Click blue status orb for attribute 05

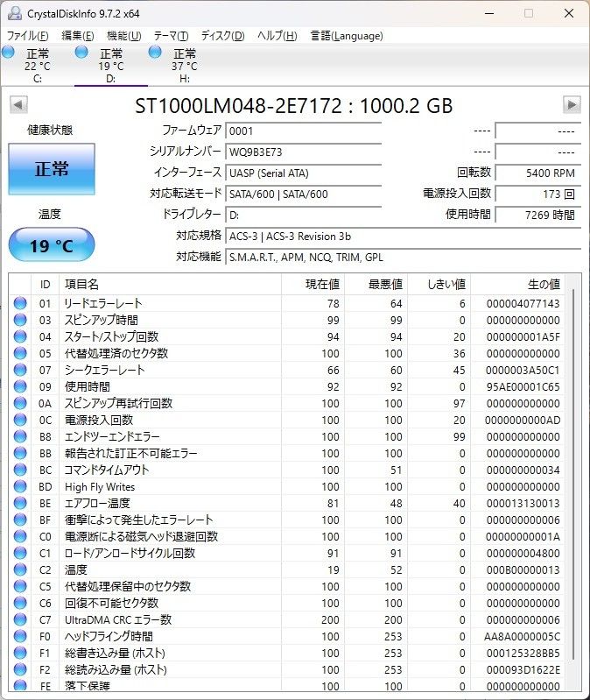pos(20,353)
